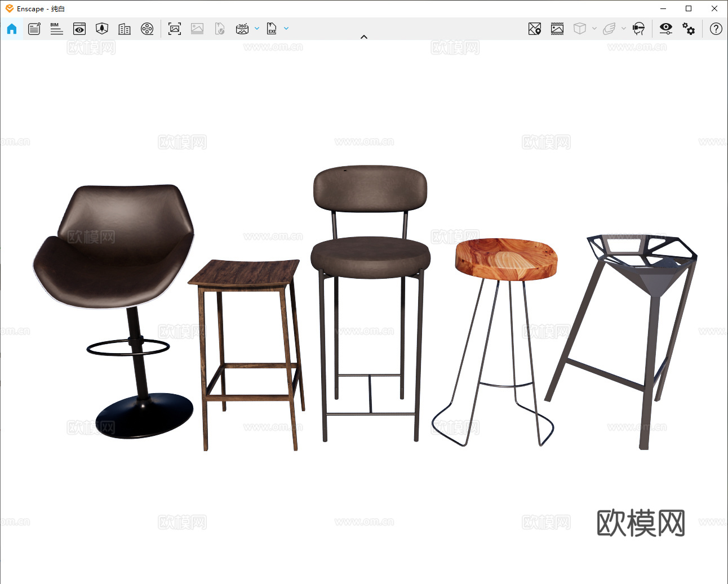
Task: Open General Settings gears icon
Action: point(689,29)
